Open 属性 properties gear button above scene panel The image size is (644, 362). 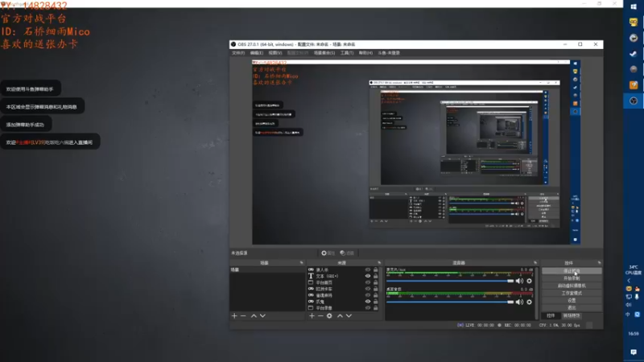[x=328, y=253]
